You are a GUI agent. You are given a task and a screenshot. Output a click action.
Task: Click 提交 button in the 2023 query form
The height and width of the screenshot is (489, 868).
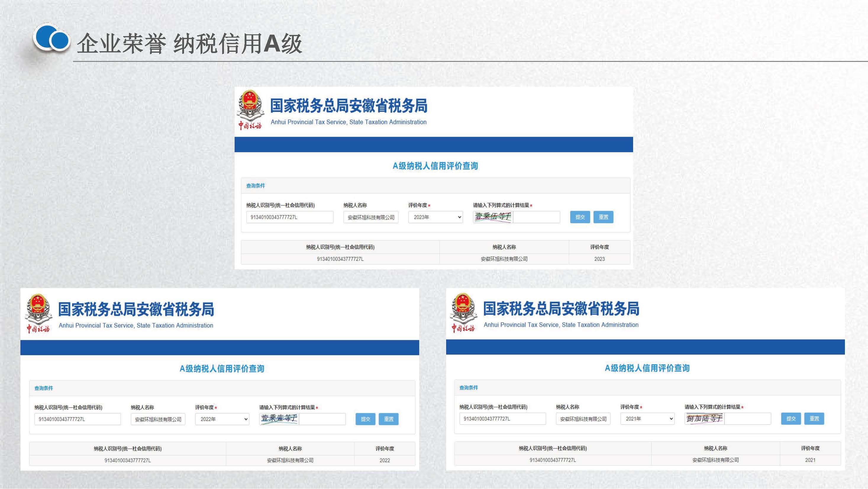tap(580, 217)
